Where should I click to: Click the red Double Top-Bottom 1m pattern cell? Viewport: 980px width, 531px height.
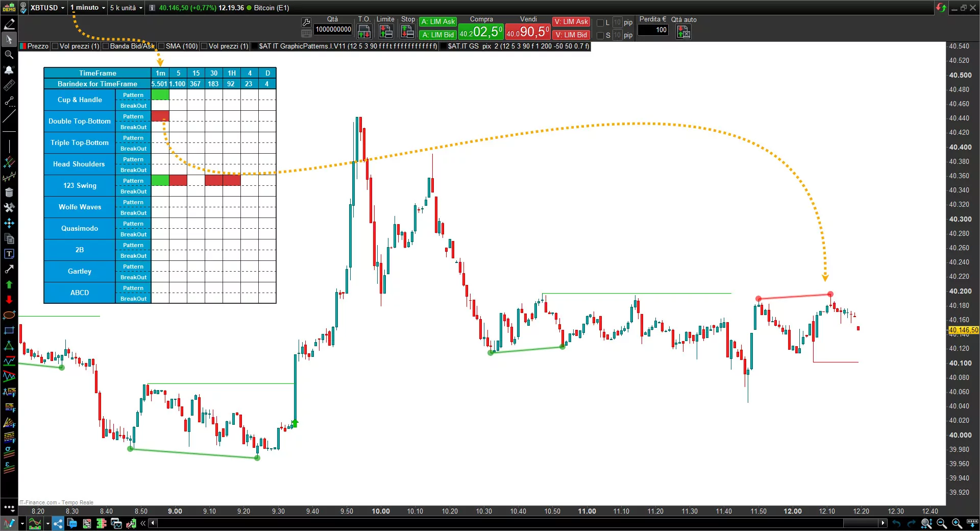tap(160, 116)
